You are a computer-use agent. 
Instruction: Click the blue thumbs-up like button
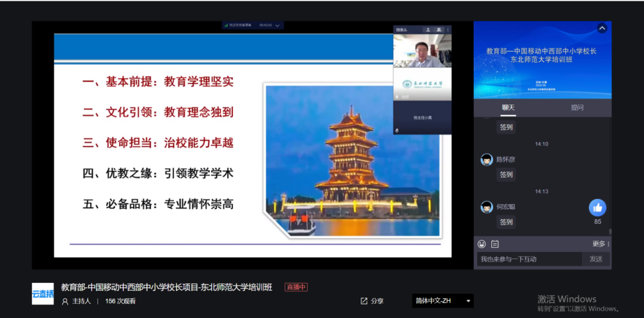coord(597,207)
